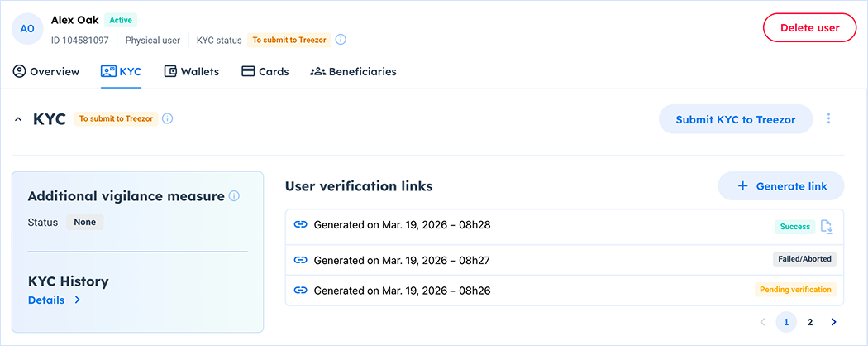Click the Cards tab card icon
The width and height of the screenshot is (868, 346).
pyautogui.click(x=248, y=71)
